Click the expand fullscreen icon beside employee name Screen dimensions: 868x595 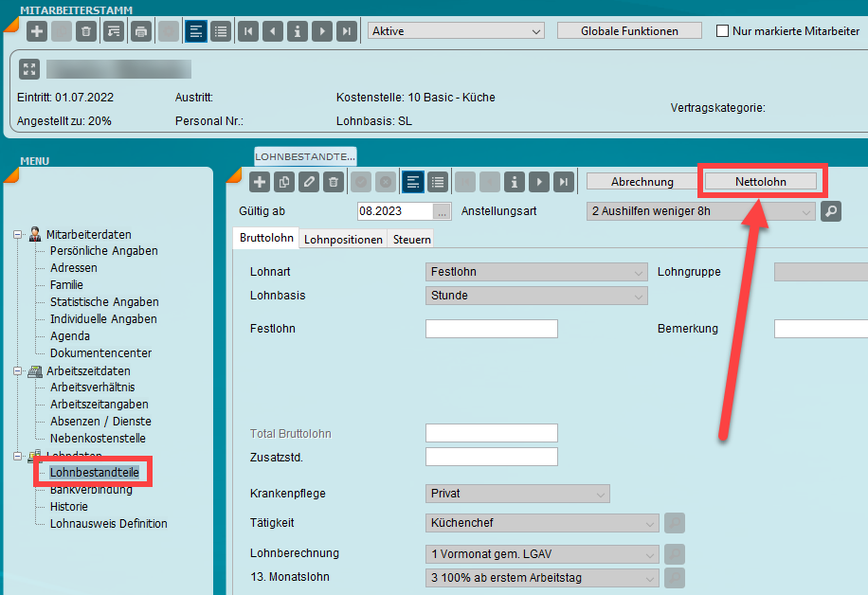[29, 69]
